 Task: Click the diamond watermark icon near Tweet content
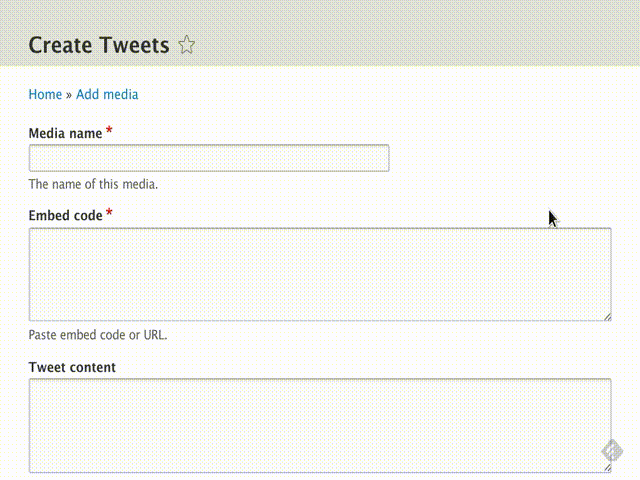(x=613, y=451)
